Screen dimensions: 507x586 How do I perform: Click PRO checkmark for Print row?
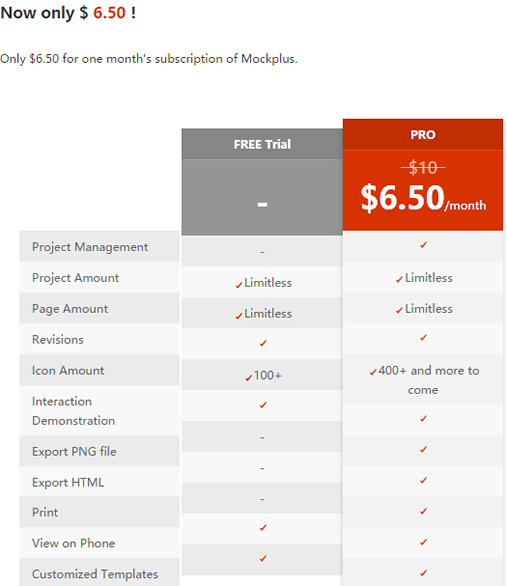(x=423, y=511)
